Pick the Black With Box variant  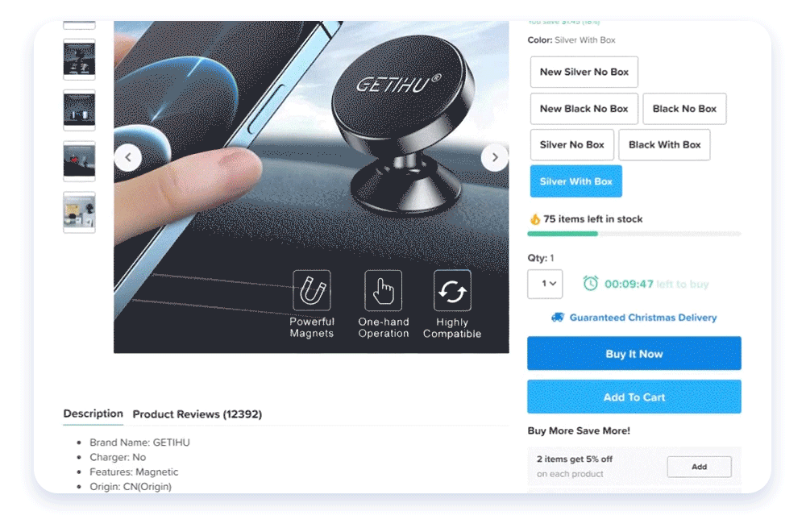tap(664, 145)
